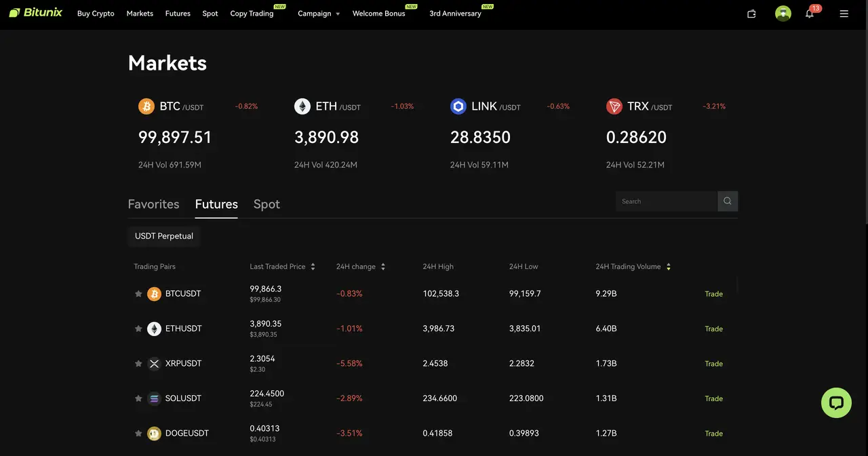Open notifications via the bell icon

coord(810,13)
